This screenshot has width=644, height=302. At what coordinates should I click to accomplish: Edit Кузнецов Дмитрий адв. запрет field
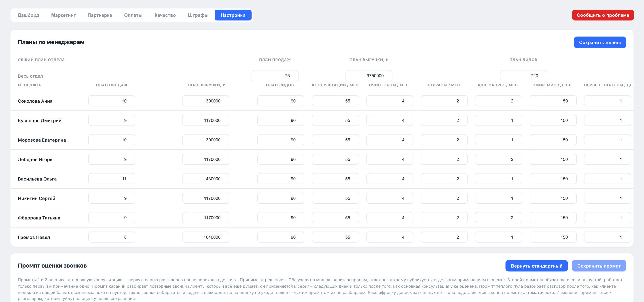pos(498,121)
